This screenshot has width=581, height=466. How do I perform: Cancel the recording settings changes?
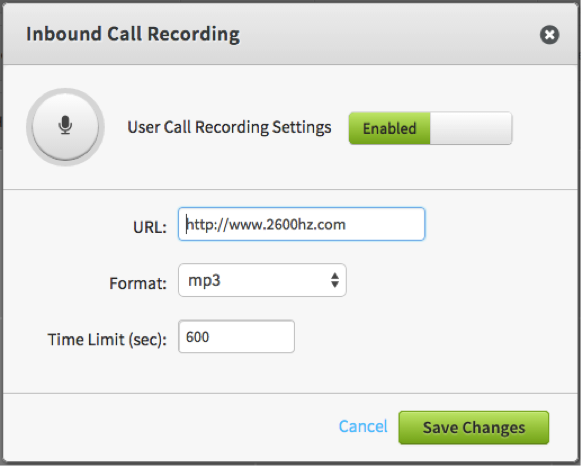click(x=363, y=426)
